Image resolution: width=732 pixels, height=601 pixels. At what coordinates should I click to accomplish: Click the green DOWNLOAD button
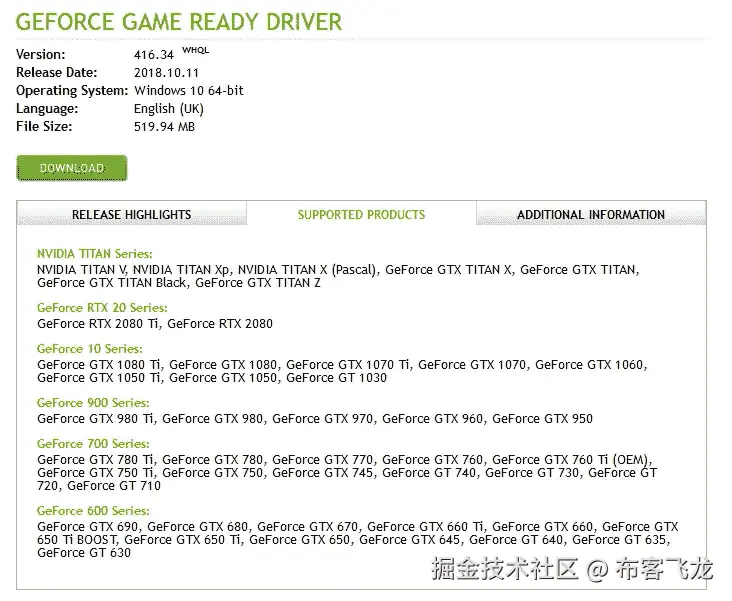tap(71, 168)
